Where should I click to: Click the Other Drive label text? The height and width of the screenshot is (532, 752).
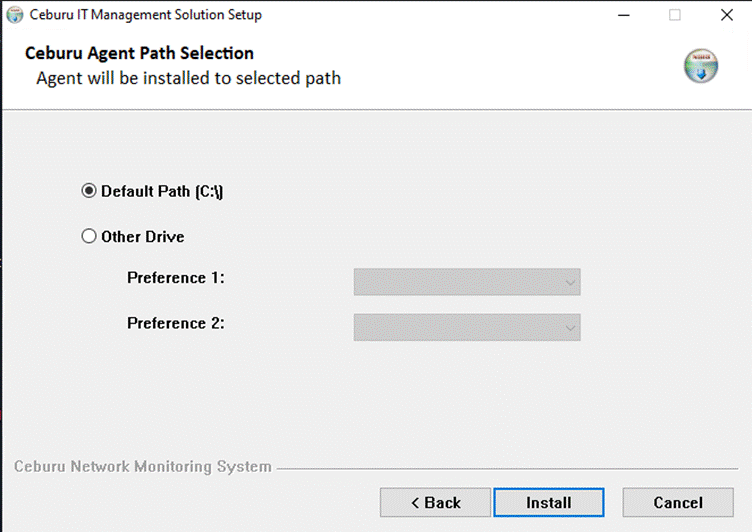pos(142,236)
